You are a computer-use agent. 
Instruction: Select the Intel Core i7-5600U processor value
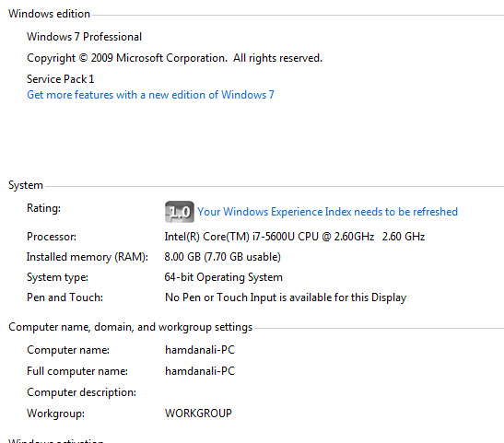(295, 237)
